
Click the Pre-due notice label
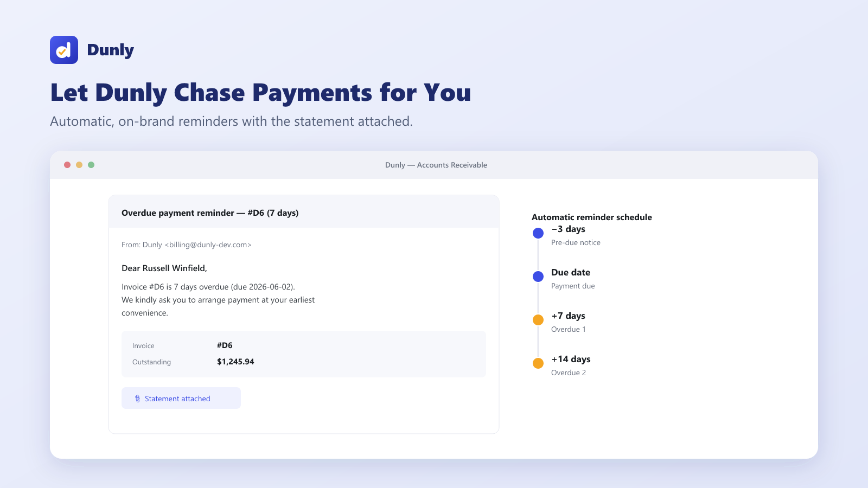[576, 243]
